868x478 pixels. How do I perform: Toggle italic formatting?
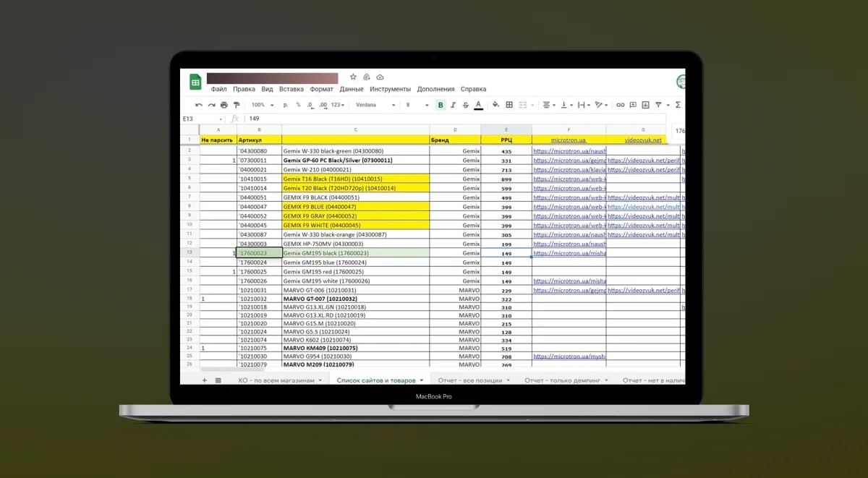(x=454, y=105)
